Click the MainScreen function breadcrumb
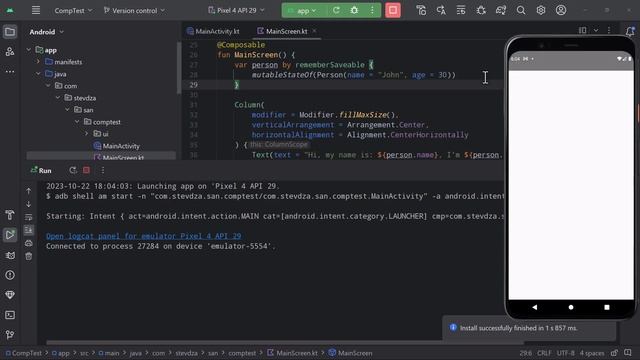This screenshot has width=640, height=360. pos(351,353)
